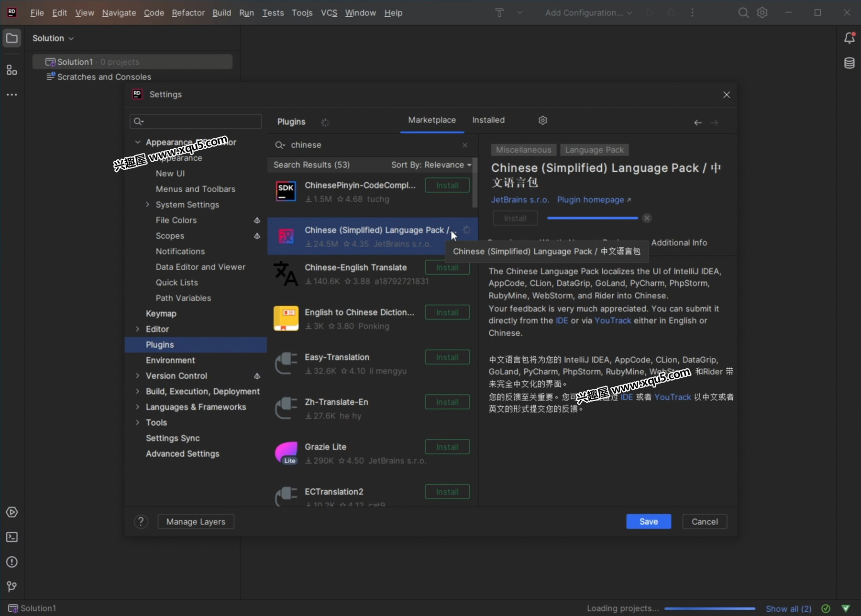Click the Chinese-English Translate plugin icon
This screenshot has width=861, height=616.
point(286,274)
